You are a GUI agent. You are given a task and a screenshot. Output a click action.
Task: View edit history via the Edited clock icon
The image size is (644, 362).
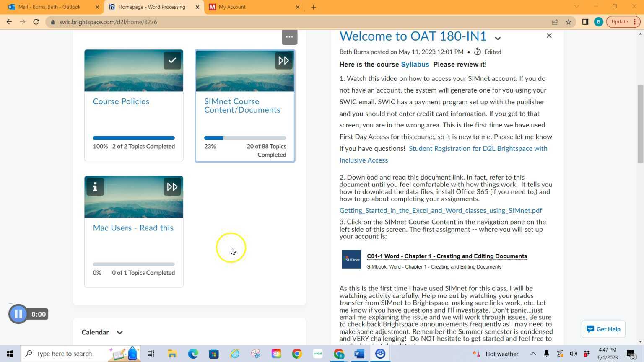478,52
